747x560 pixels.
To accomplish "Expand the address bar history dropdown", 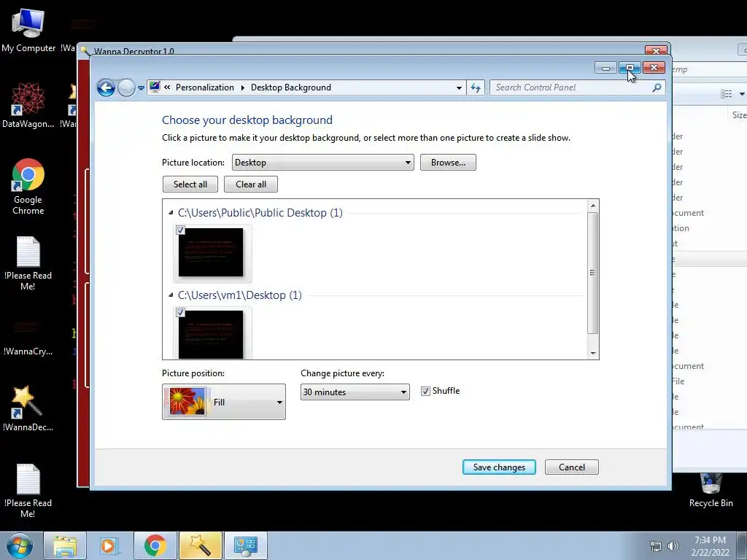I will click(459, 87).
